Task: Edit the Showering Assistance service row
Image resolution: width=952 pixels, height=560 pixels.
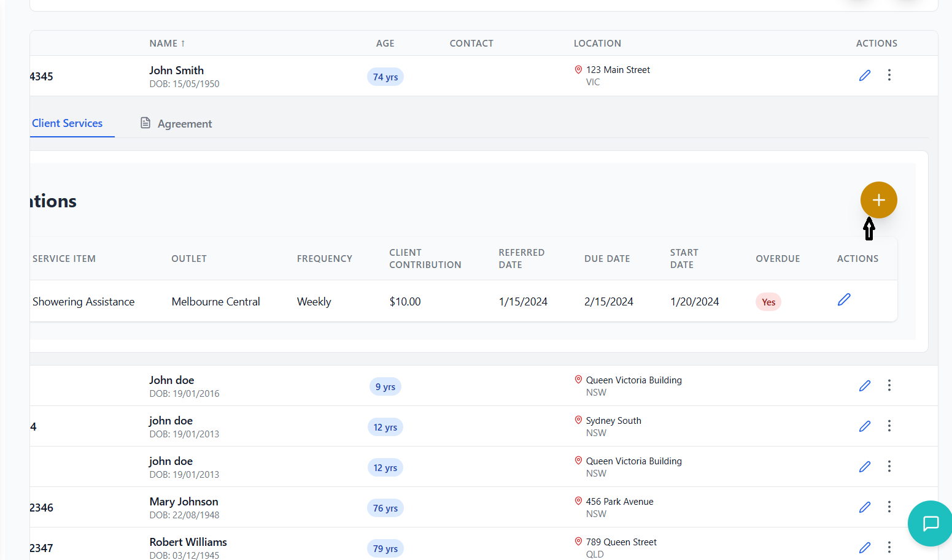Action: pos(844,300)
